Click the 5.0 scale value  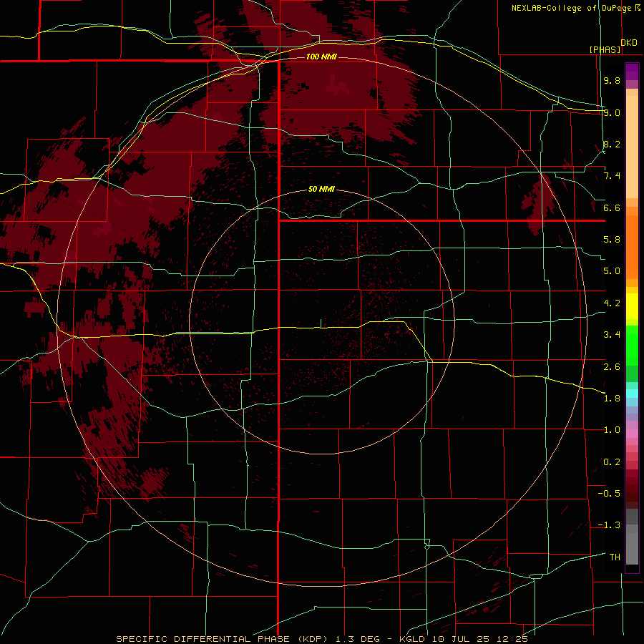pyautogui.click(x=612, y=271)
